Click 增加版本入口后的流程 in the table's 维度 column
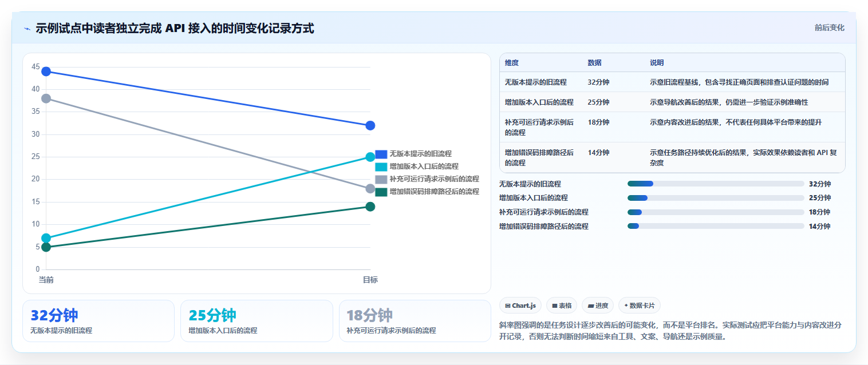This screenshot has width=868, height=365. pos(539,102)
